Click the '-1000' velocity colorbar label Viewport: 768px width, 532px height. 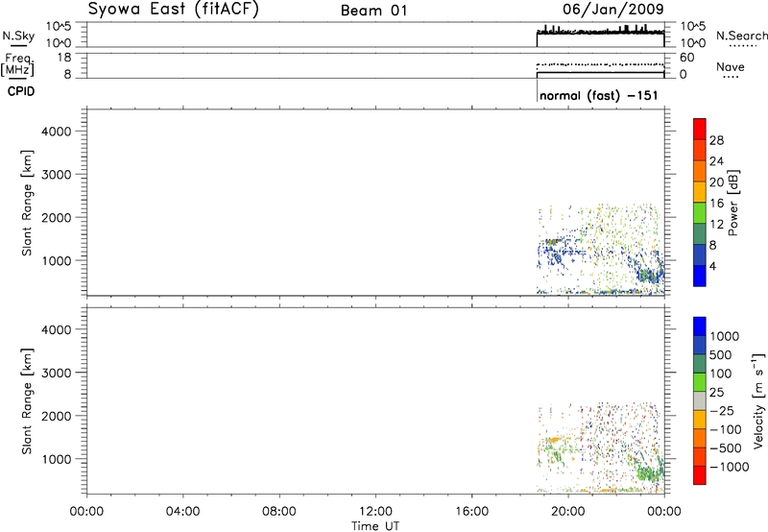pyautogui.click(x=729, y=467)
